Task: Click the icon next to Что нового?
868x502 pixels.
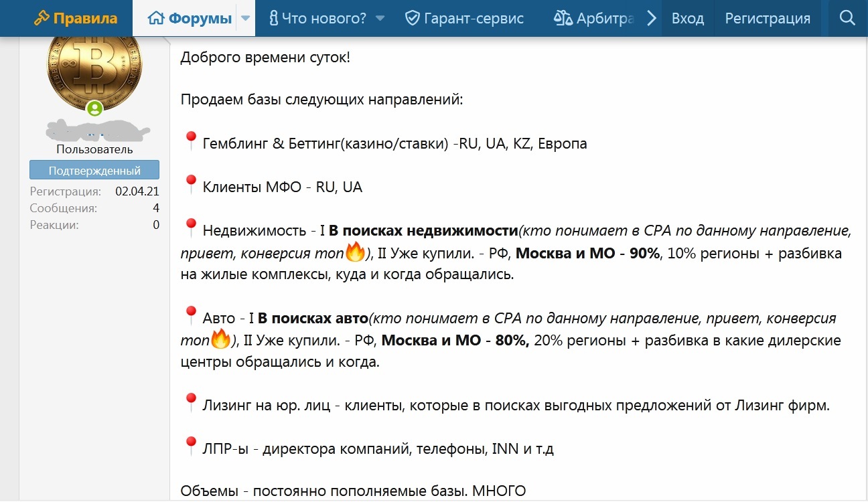Action: [273, 18]
